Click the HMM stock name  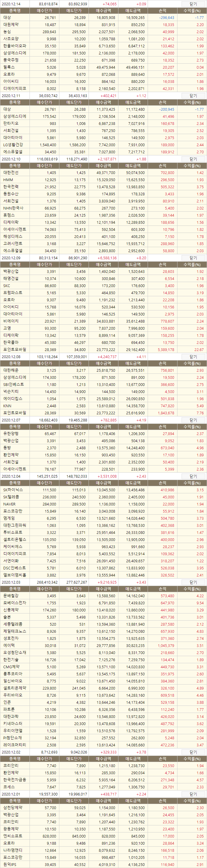pos(8,180)
